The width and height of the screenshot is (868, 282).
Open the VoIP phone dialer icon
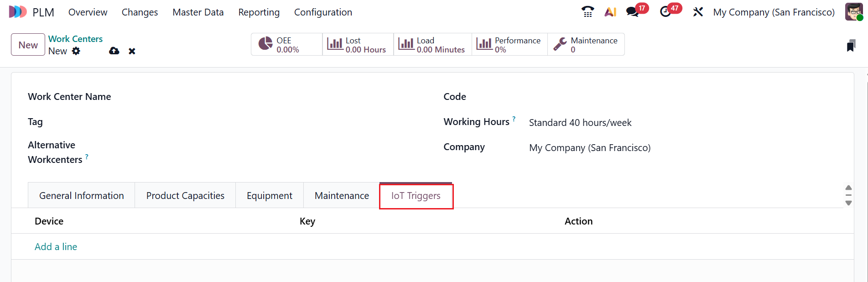[588, 12]
